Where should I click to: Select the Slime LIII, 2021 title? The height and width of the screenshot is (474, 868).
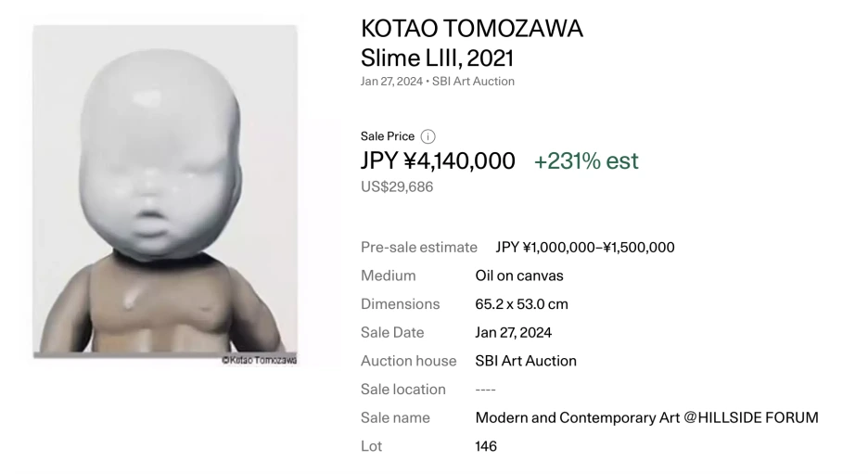(438, 58)
